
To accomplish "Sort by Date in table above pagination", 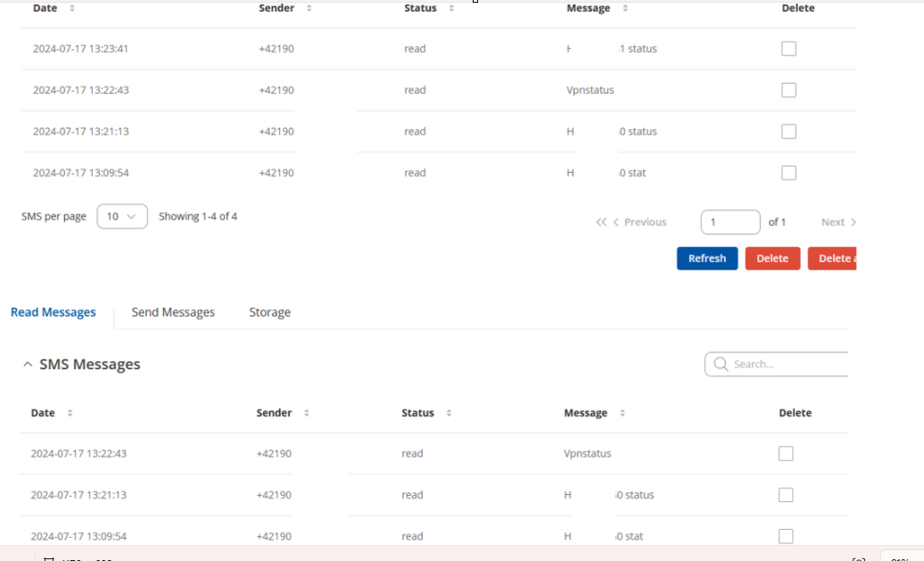I will pos(72,8).
